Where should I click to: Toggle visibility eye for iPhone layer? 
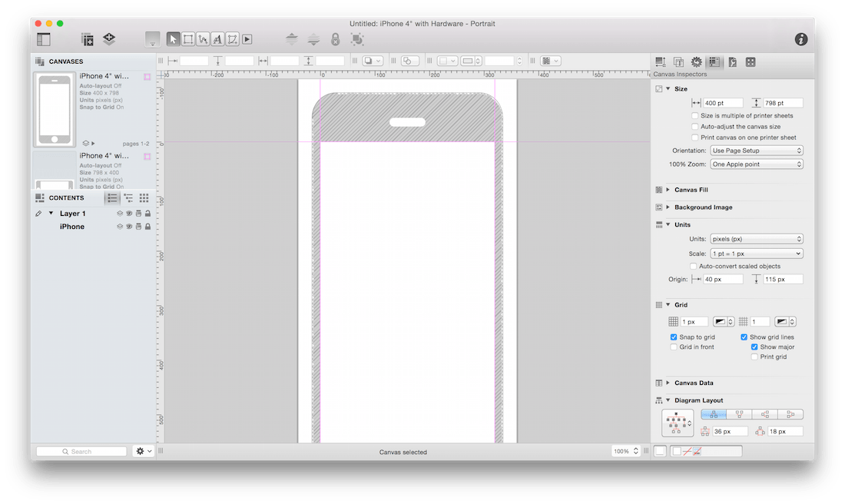129,227
